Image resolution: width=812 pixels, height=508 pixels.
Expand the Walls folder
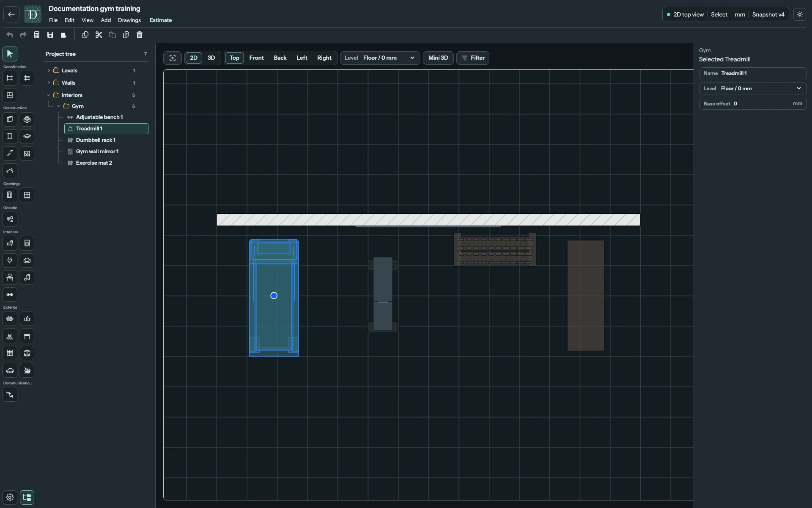tap(49, 83)
